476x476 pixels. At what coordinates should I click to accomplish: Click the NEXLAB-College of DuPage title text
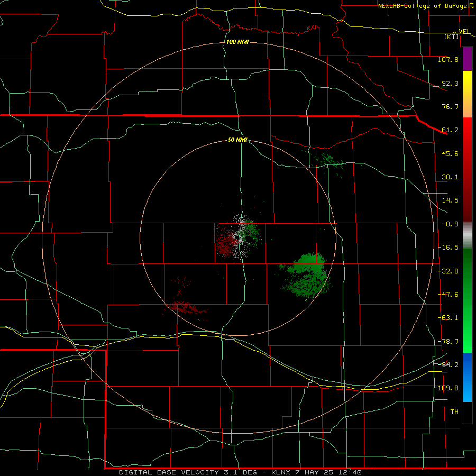coord(422,6)
